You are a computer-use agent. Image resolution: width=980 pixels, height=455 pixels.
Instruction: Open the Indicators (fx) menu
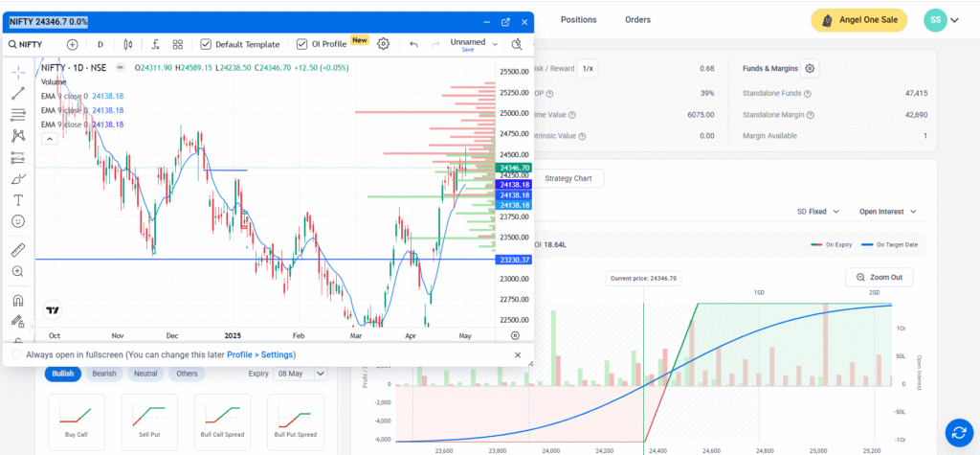[x=155, y=44]
